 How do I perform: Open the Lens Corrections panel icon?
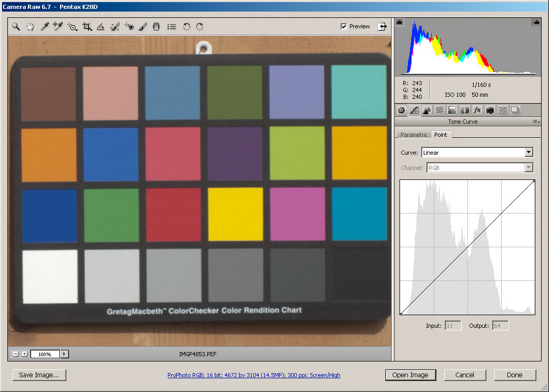pyautogui.click(x=465, y=110)
